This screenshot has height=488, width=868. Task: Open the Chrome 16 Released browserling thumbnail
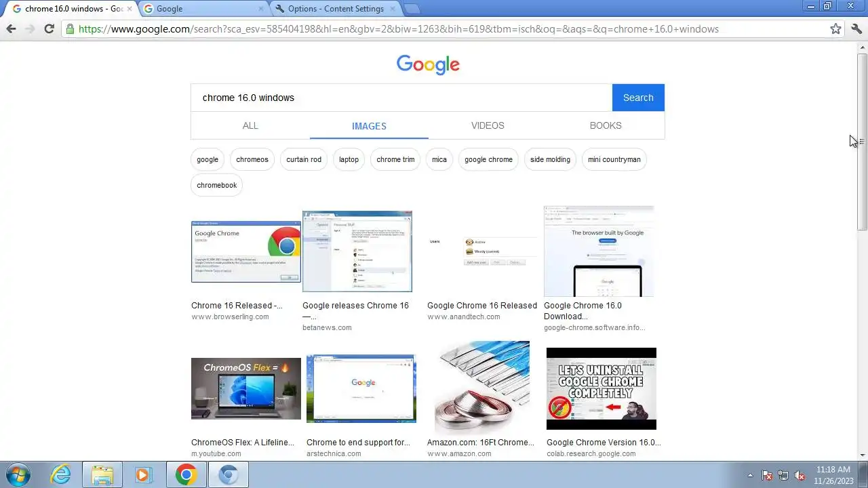(x=246, y=251)
